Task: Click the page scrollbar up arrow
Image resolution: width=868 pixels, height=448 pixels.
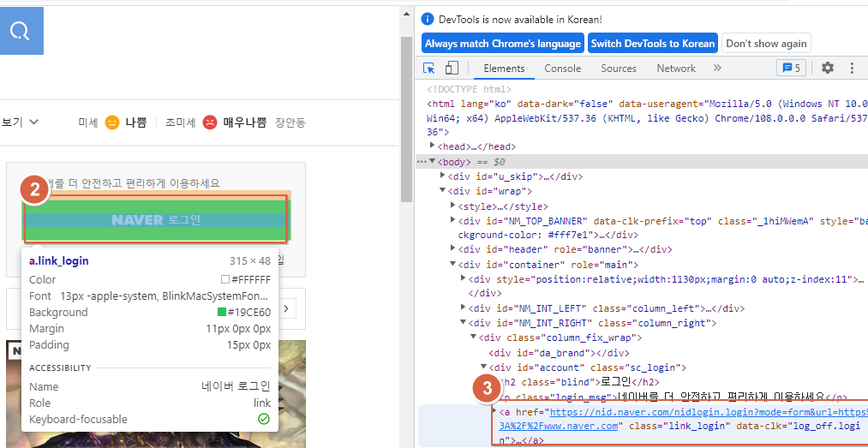Action: [x=407, y=14]
